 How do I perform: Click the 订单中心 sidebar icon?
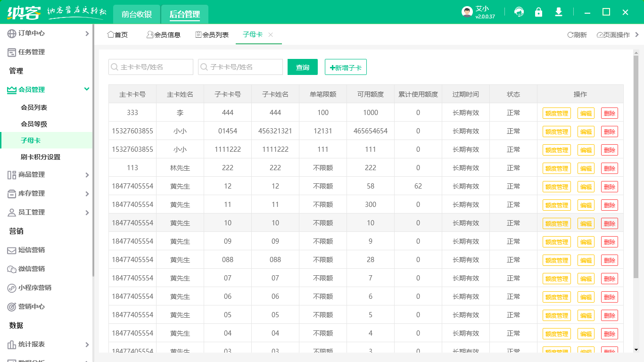(12, 33)
